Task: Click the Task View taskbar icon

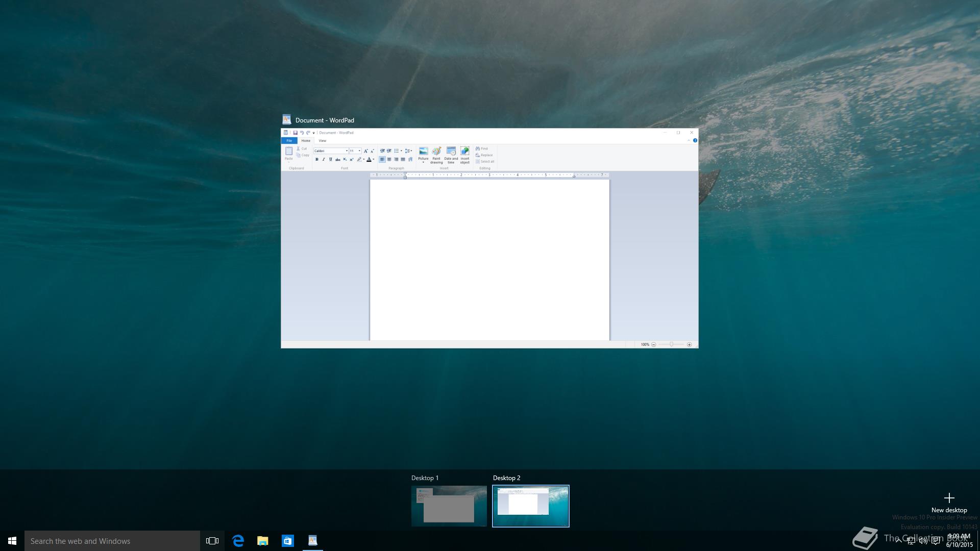Action: [x=212, y=541]
